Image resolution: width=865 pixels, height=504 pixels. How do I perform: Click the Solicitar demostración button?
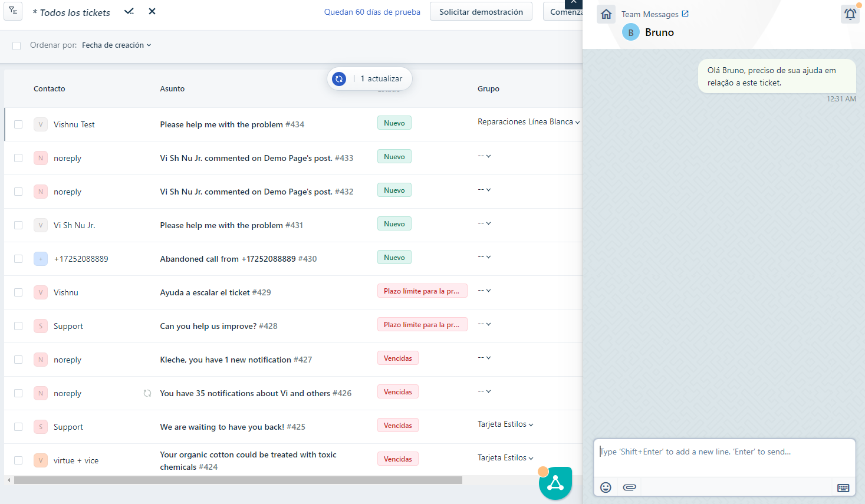(481, 12)
